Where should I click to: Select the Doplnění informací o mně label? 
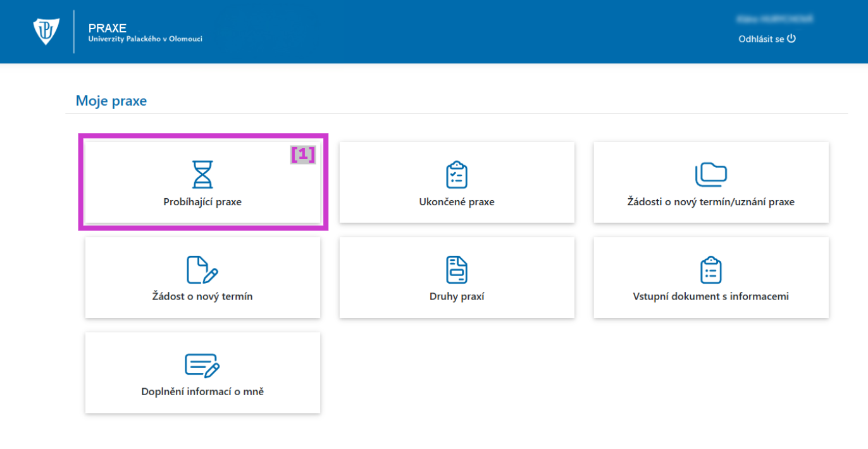coord(202,391)
